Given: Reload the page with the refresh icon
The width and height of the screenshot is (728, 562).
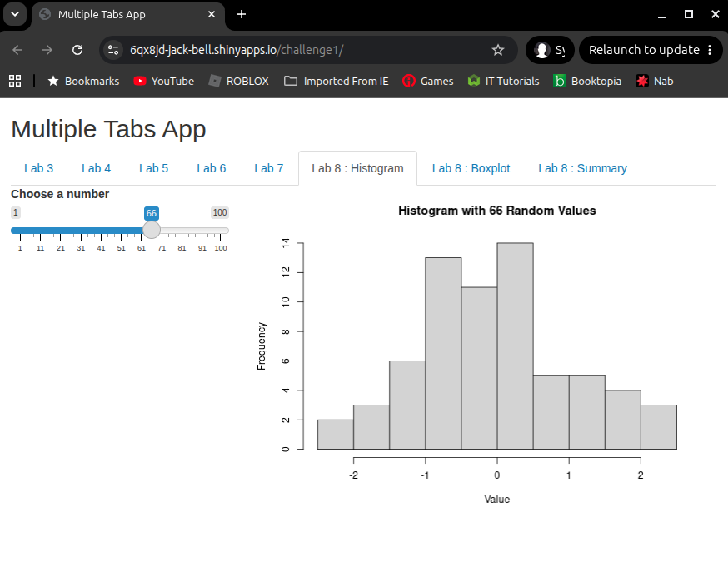Looking at the screenshot, I should coord(77,50).
